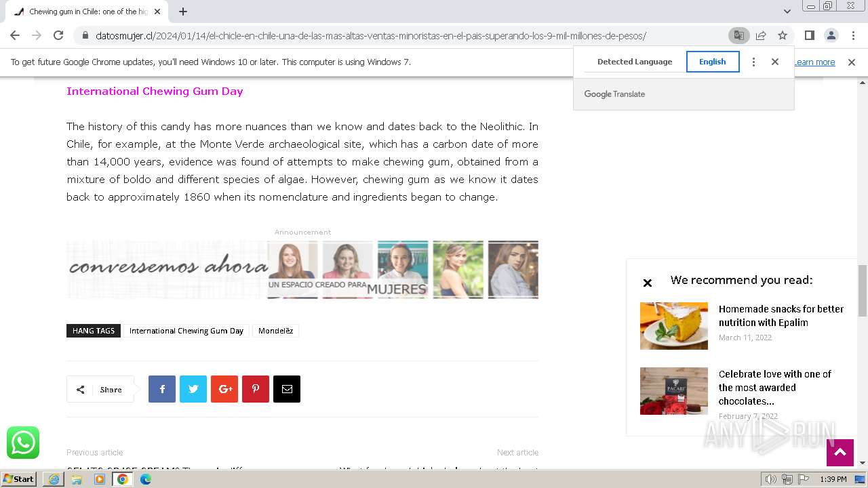The image size is (868, 488).
Task: Open Internet Explorer from taskbar
Action: pyautogui.click(x=54, y=479)
